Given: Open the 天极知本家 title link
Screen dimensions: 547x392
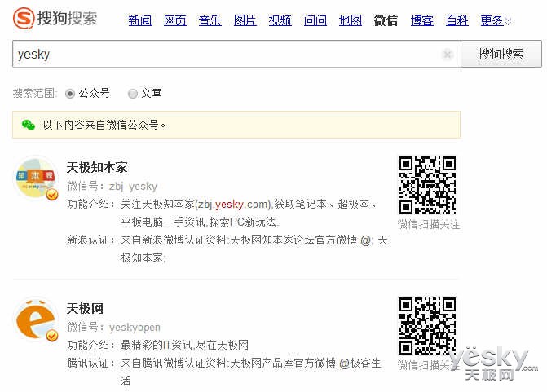Looking at the screenshot, I should (97, 167).
